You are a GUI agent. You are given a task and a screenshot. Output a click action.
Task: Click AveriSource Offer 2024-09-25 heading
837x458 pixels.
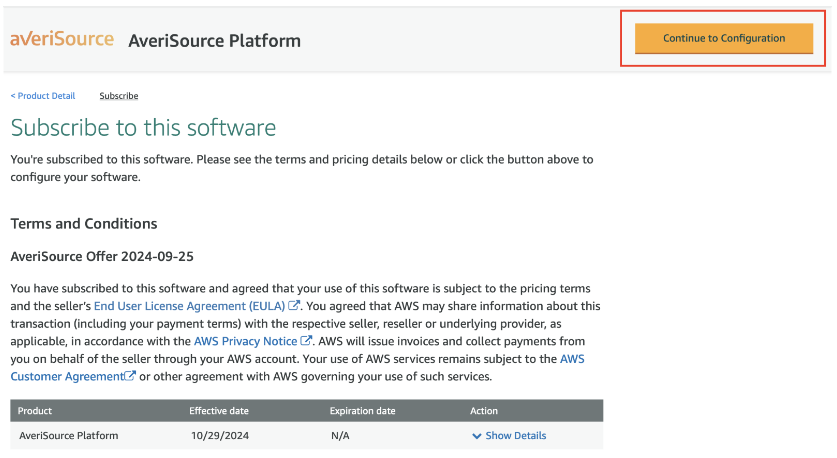pos(102,256)
